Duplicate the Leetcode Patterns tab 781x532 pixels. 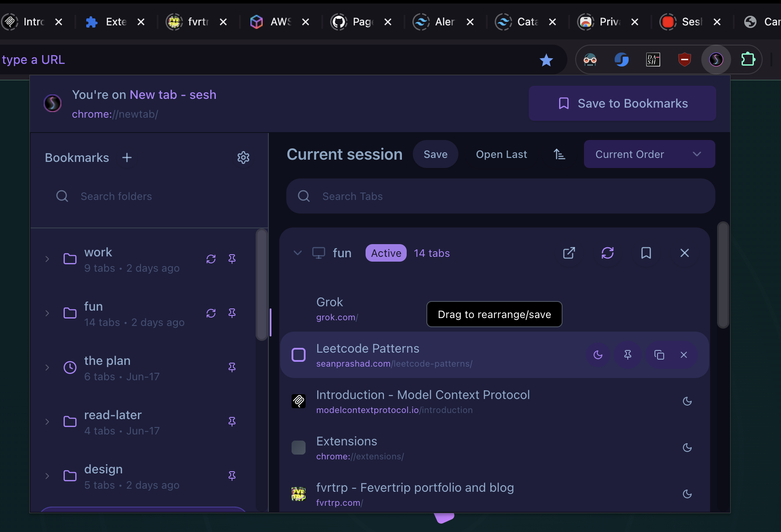(x=659, y=355)
